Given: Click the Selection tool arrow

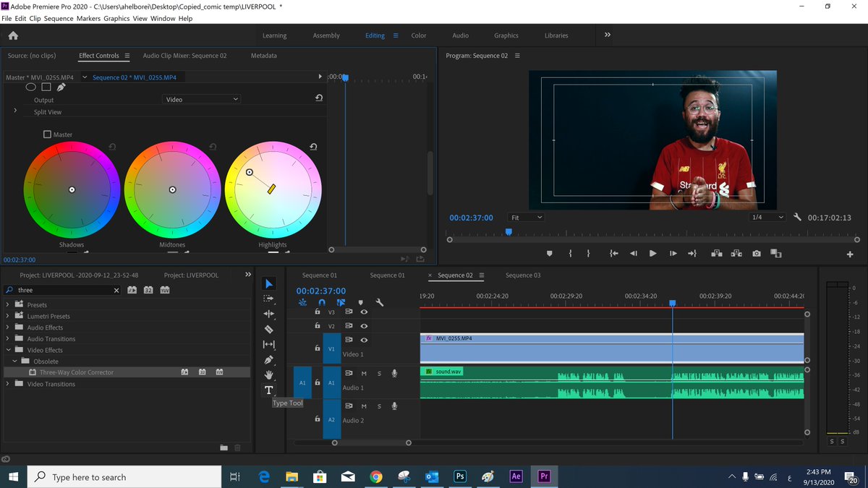Looking at the screenshot, I should pyautogui.click(x=269, y=283).
